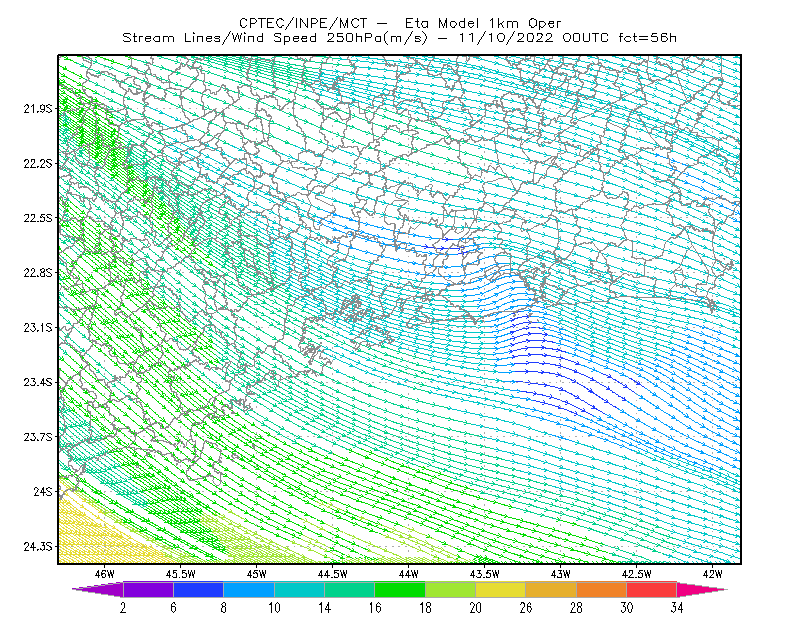Viewport: 800px width, 618px height.
Task: Select the bright green 16-18 legend color
Action: tap(400, 589)
